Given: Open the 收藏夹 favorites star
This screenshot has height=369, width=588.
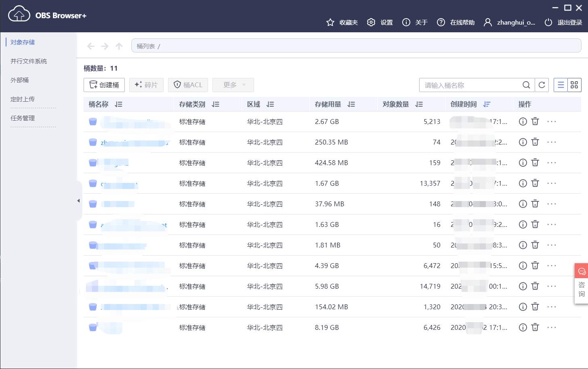Looking at the screenshot, I should tap(330, 22).
